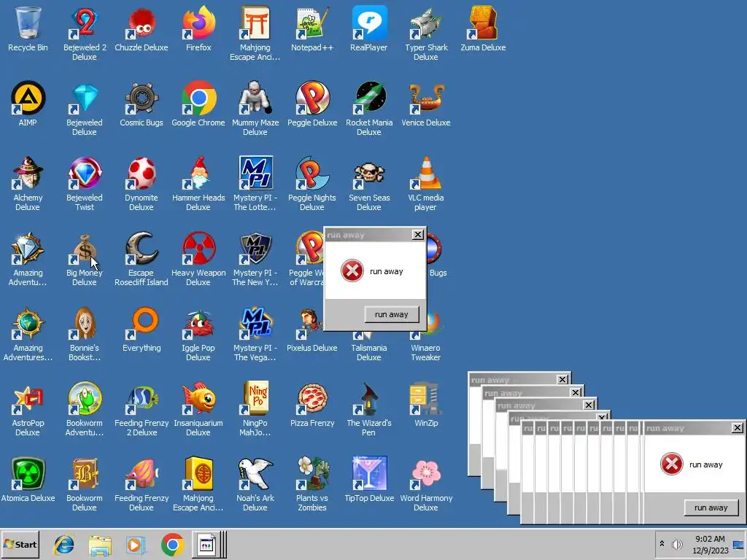Click the Feeding Frenzy 2 Deluxe icon

click(142, 399)
